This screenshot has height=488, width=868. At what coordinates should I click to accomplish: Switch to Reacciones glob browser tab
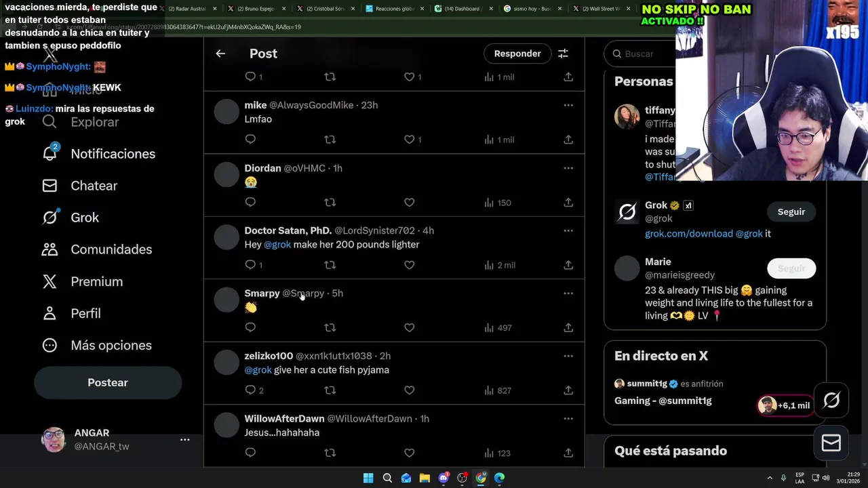tap(393, 9)
